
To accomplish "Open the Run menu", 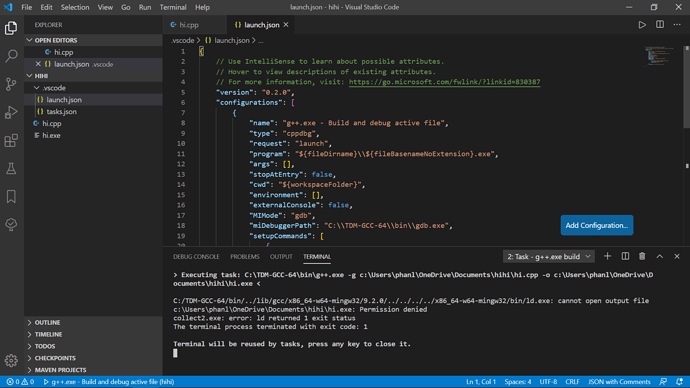I will coord(145,7).
